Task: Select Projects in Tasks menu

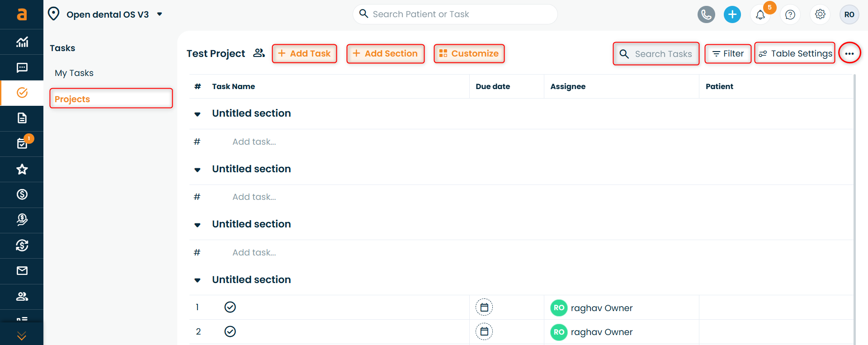Action: click(x=111, y=98)
